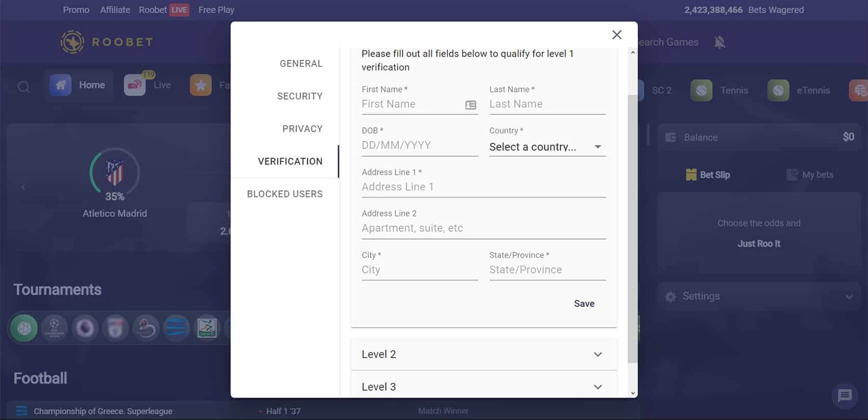Expand the Settings panel chevron
Screen dimensions: 868x420
tap(849, 297)
